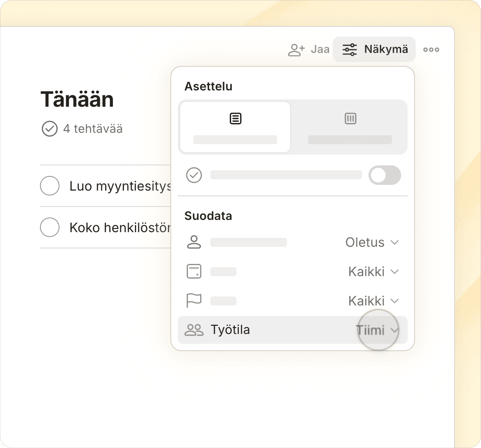Open the Kaikki dropdown beside calendar icon
The image size is (481, 448).
(373, 272)
